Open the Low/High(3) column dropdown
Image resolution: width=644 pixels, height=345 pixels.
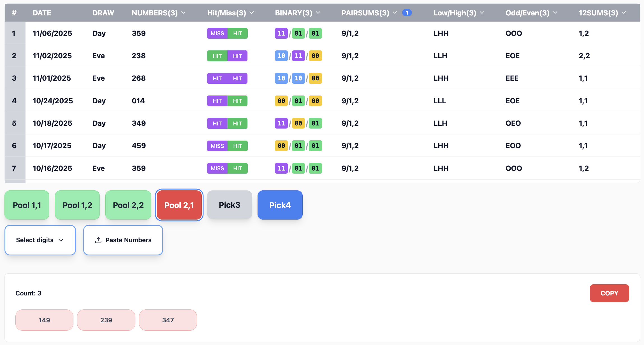(x=482, y=13)
